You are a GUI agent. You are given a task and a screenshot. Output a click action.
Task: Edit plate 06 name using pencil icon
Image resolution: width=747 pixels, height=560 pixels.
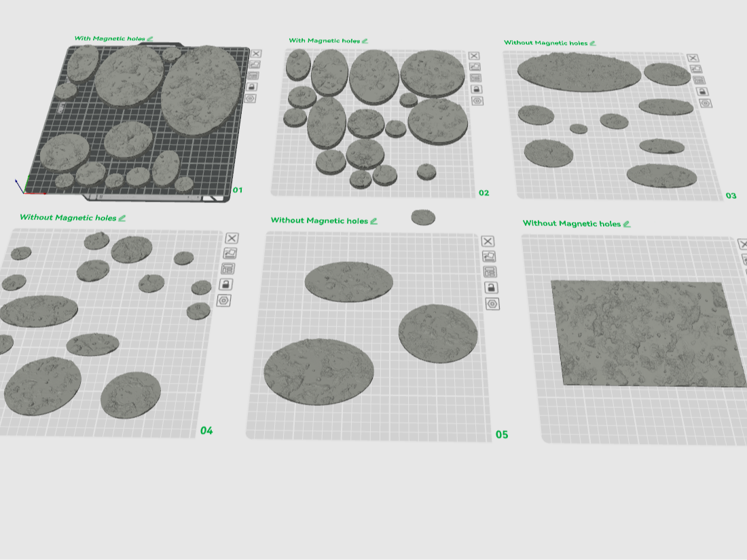(627, 224)
